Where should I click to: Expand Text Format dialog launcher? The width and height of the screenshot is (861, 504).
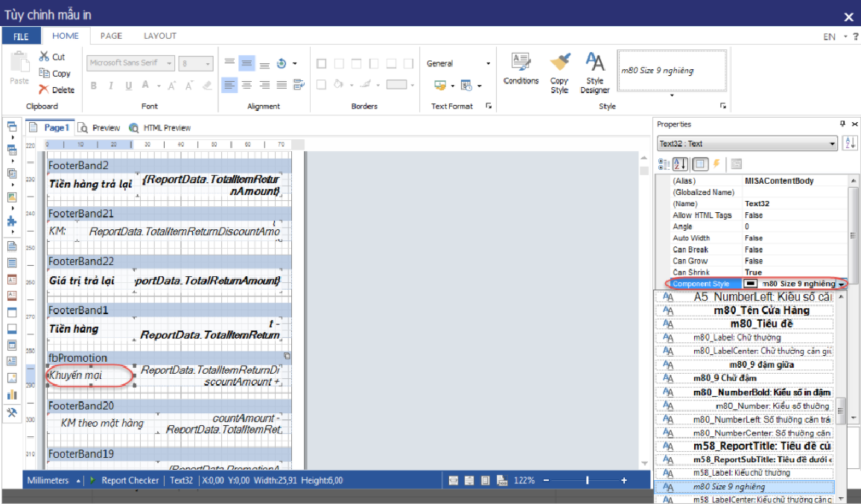489,106
